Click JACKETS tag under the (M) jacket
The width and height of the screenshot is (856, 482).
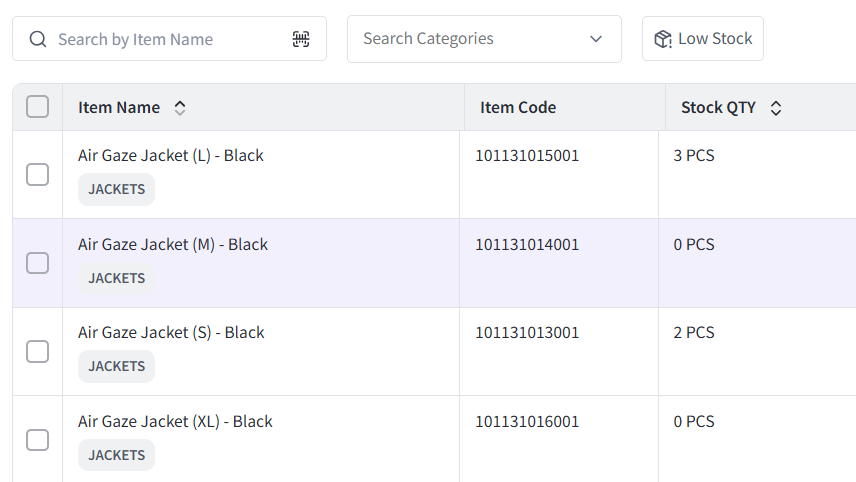pyautogui.click(x=116, y=278)
